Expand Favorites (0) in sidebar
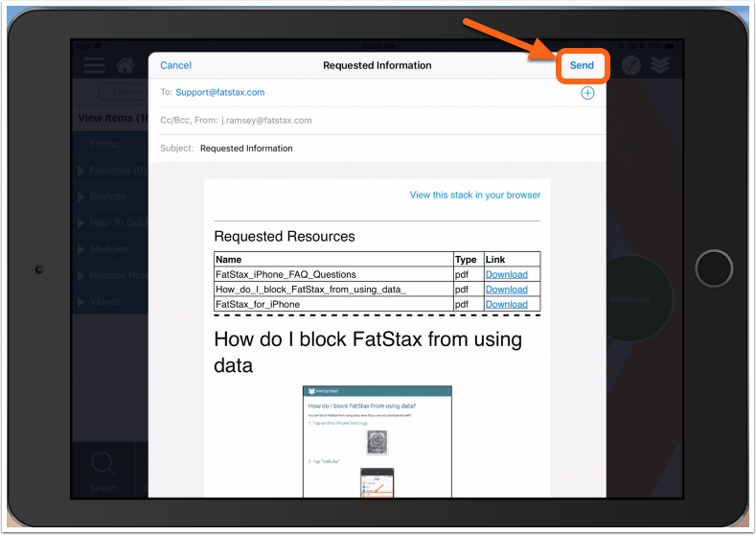Viewport: 756px width, 535px height. (112, 171)
